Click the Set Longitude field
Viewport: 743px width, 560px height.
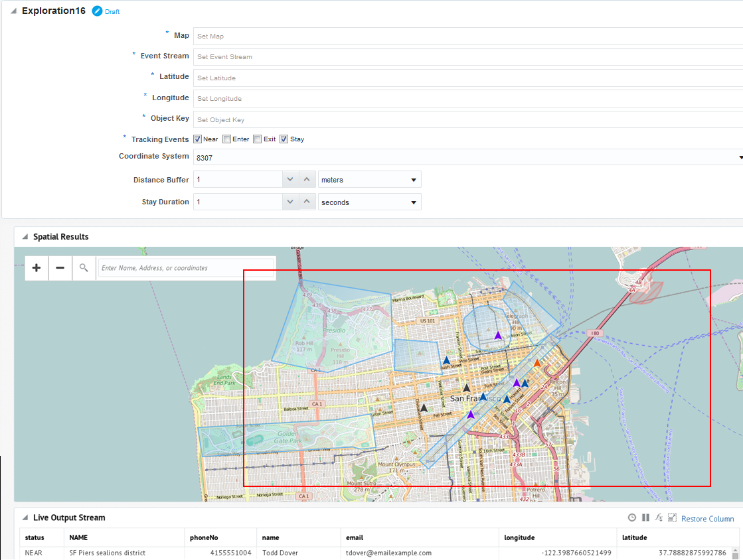(468, 98)
